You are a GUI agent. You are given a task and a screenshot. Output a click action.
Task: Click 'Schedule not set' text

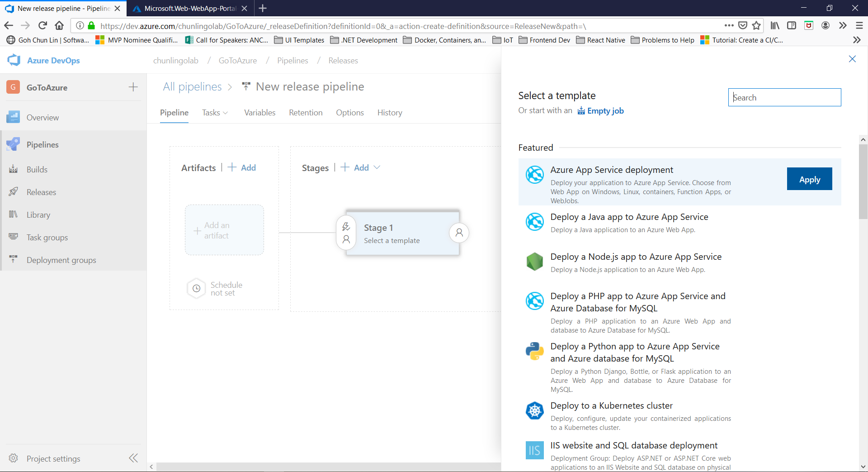click(226, 288)
